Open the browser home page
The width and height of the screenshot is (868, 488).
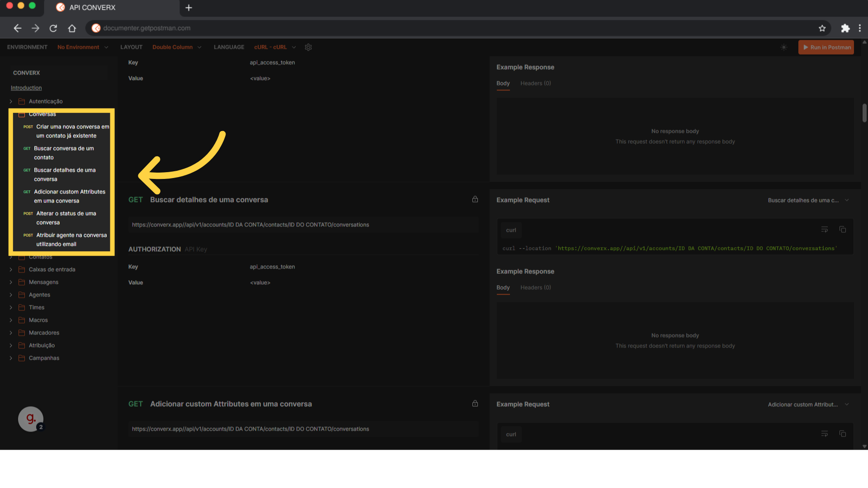tap(72, 28)
